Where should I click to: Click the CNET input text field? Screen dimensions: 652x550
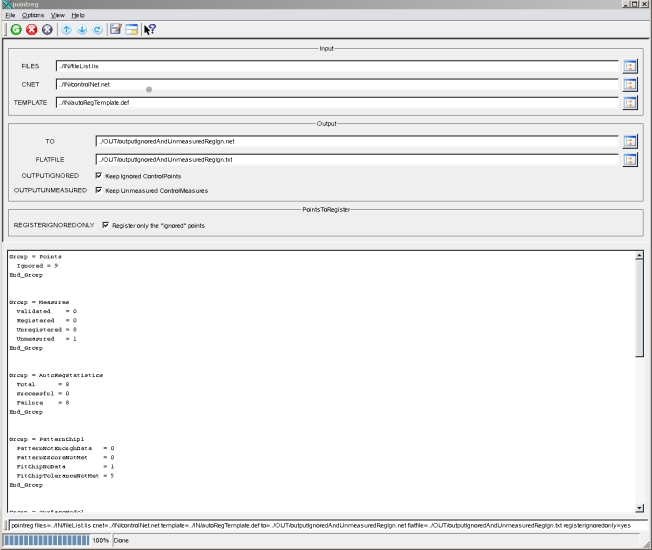(x=336, y=85)
